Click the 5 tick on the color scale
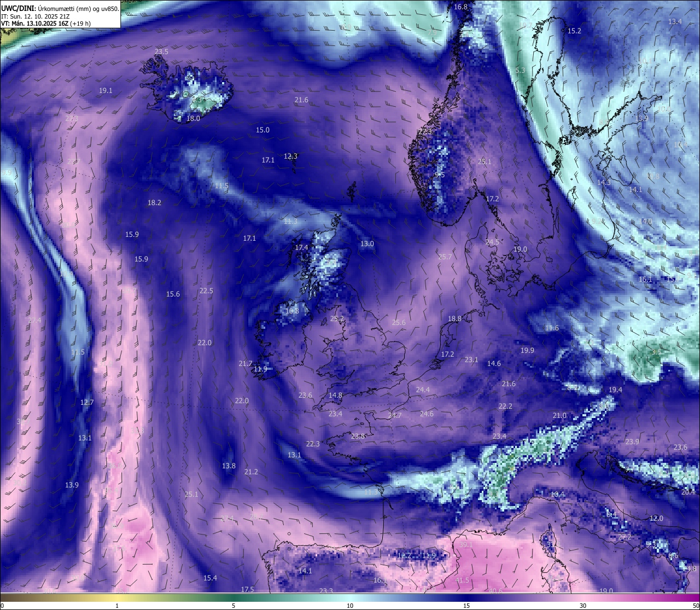The width and height of the screenshot is (700, 610). click(234, 606)
